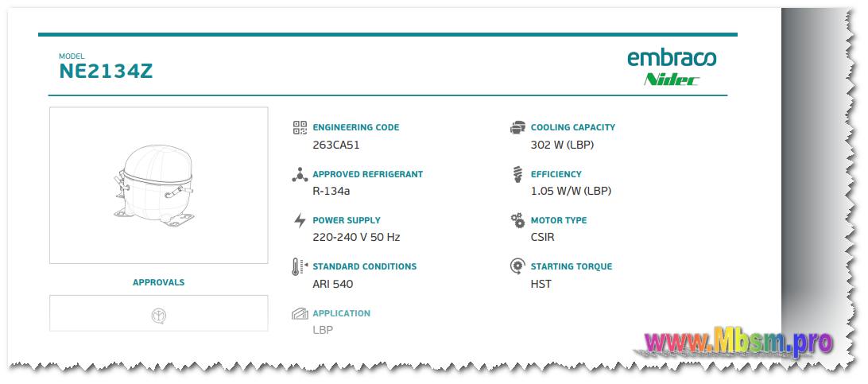
Task: Click the approval certification mark icon
Action: (x=159, y=316)
